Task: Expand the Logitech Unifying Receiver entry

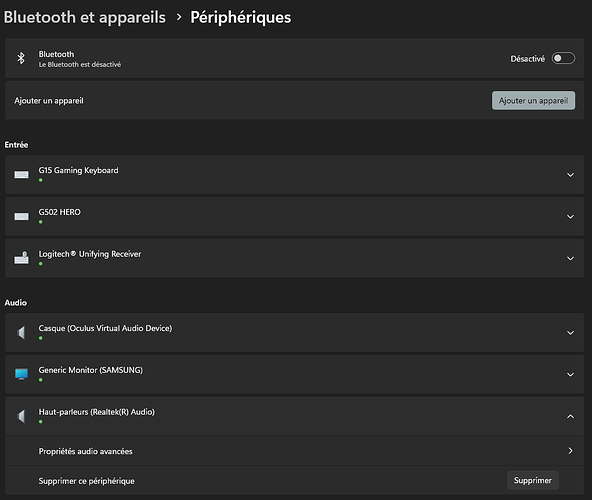Action: pos(570,259)
